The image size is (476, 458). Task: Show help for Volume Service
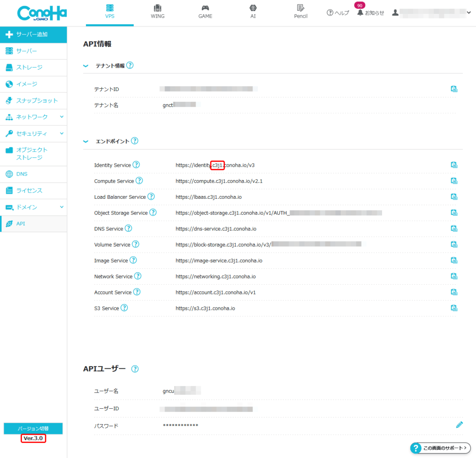point(135,244)
